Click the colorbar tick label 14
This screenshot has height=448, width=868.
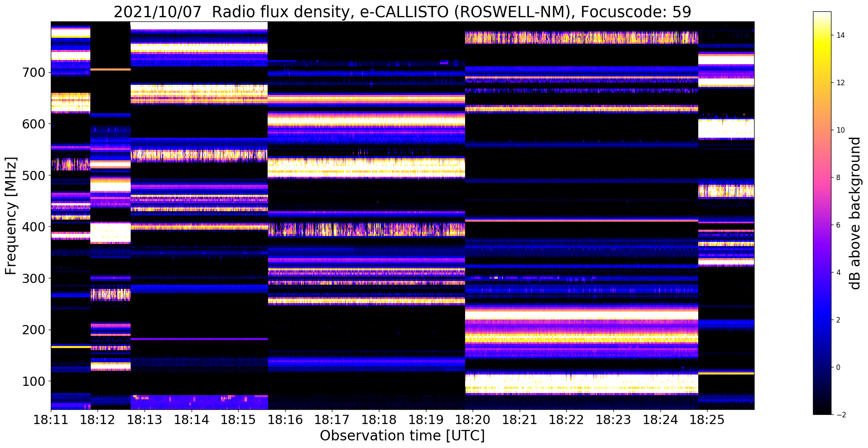[841, 35]
